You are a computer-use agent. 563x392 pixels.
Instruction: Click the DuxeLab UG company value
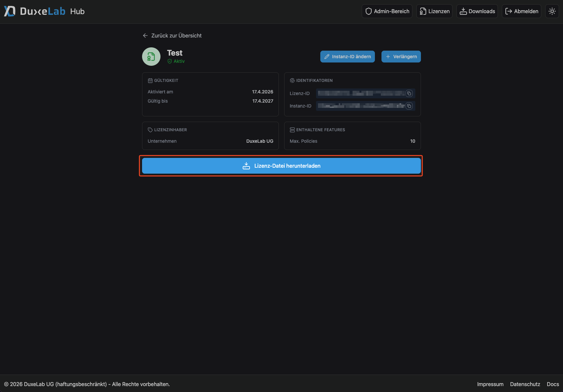[260, 141]
